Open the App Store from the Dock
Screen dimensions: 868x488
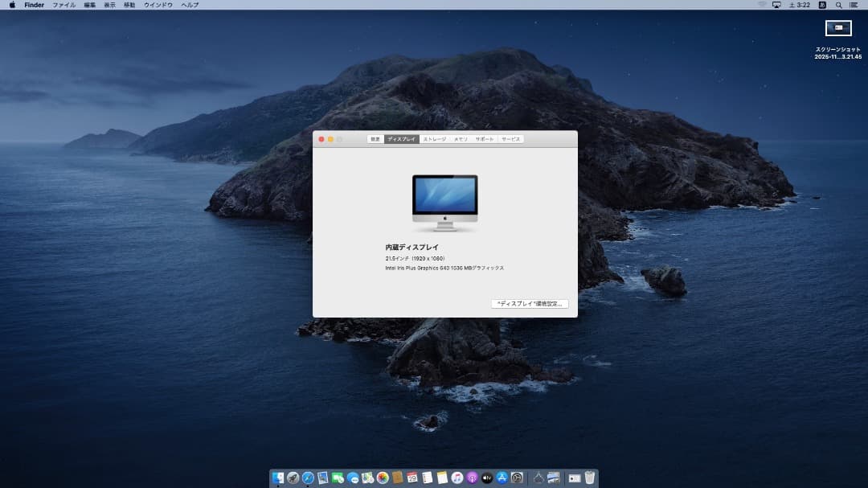pos(501,478)
